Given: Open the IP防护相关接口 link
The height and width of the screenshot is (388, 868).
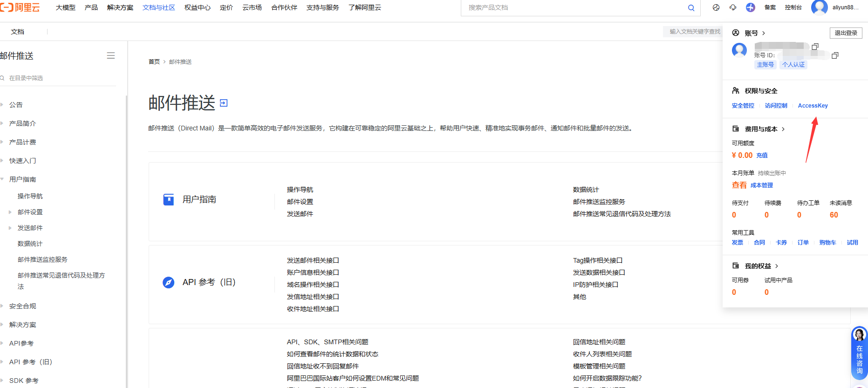Looking at the screenshot, I should coord(595,285).
